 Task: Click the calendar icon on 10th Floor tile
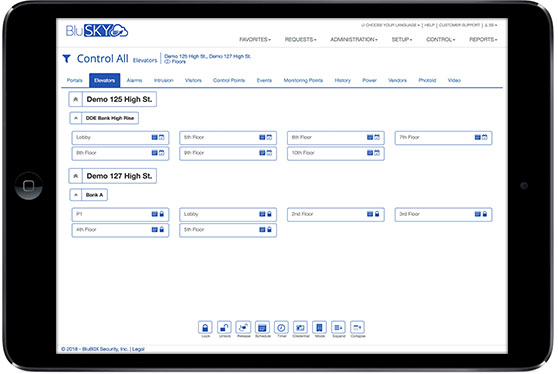pos(377,153)
